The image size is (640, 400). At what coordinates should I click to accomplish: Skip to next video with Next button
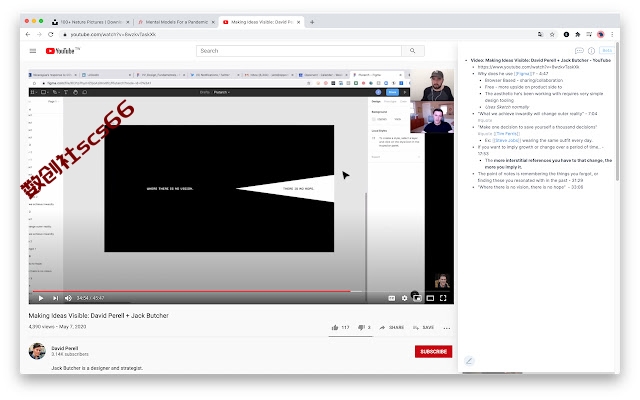coord(55,298)
